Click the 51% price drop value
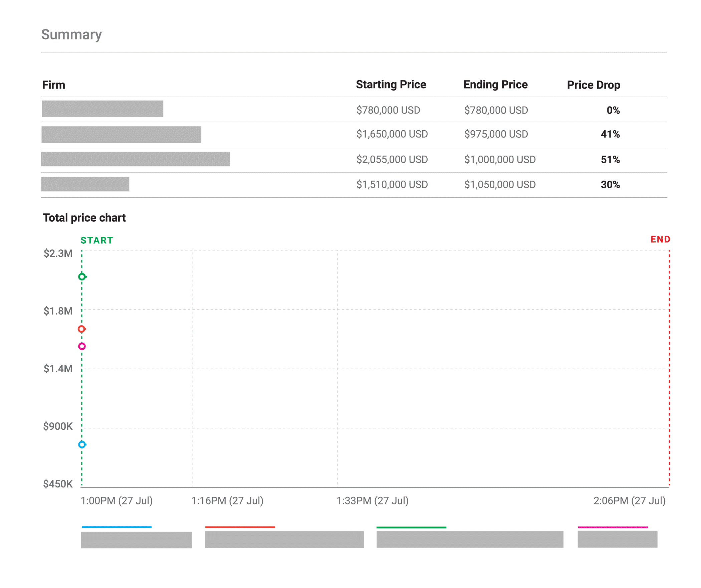The height and width of the screenshot is (588, 701). coord(611,160)
